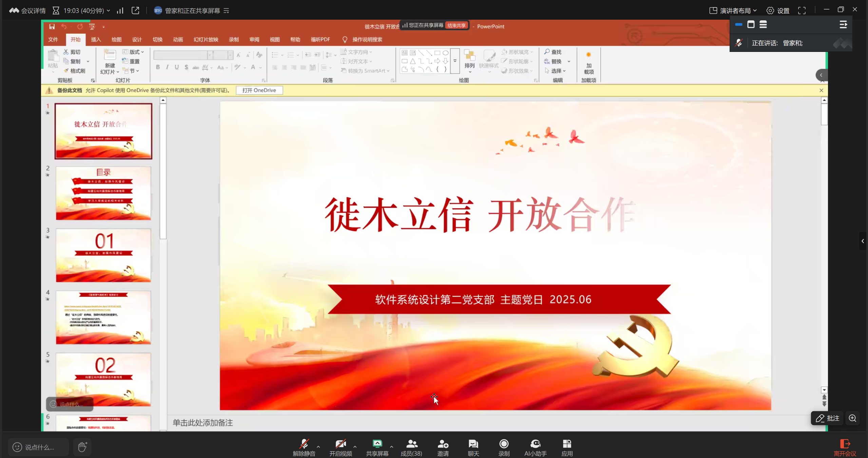
Task: Click the hand raise icon
Action: [82, 447]
